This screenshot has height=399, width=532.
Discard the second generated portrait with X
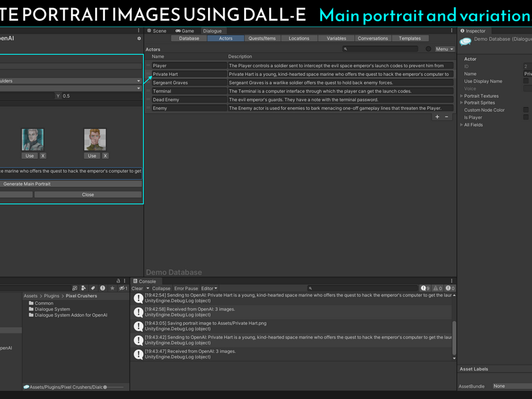pos(105,156)
